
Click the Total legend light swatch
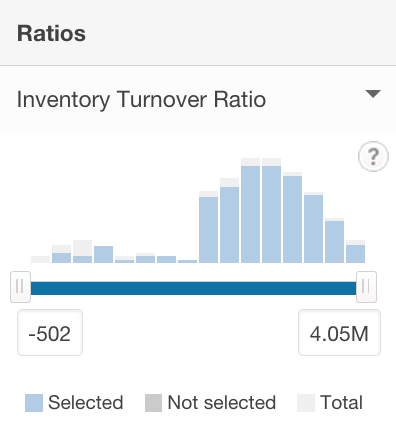[x=306, y=403]
